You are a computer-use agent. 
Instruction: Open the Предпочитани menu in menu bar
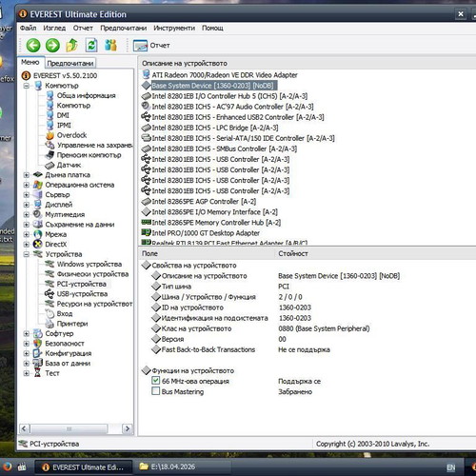[x=124, y=28]
